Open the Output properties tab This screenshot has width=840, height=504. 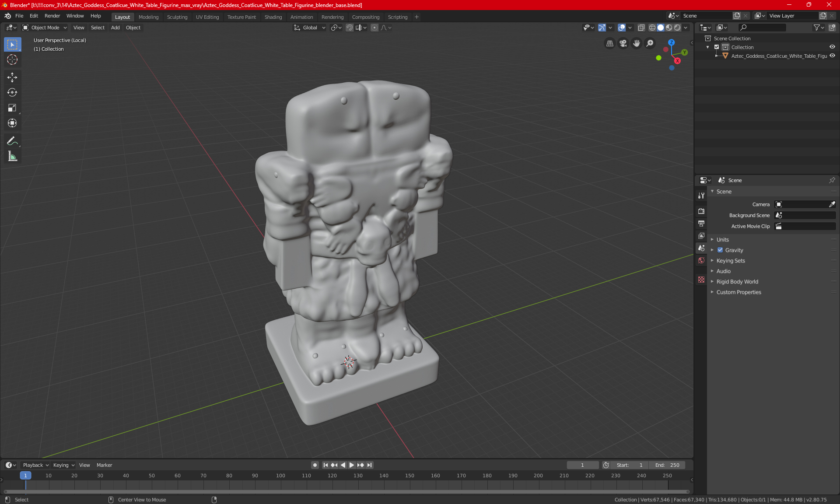[701, 223]
